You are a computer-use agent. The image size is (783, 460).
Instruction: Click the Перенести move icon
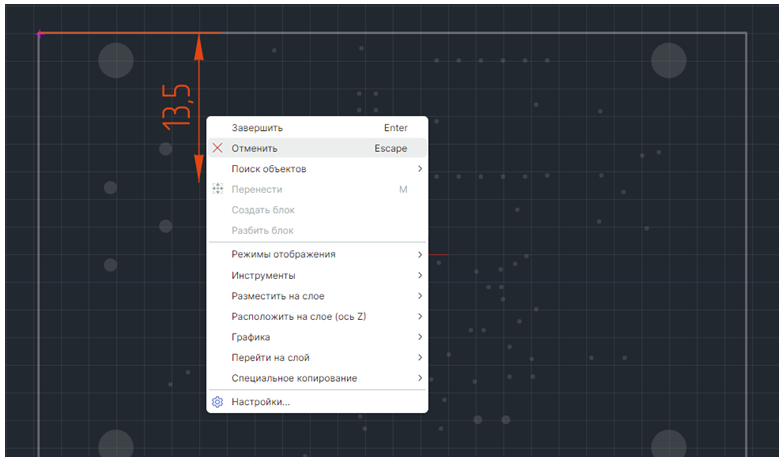(x=218, y=189)
